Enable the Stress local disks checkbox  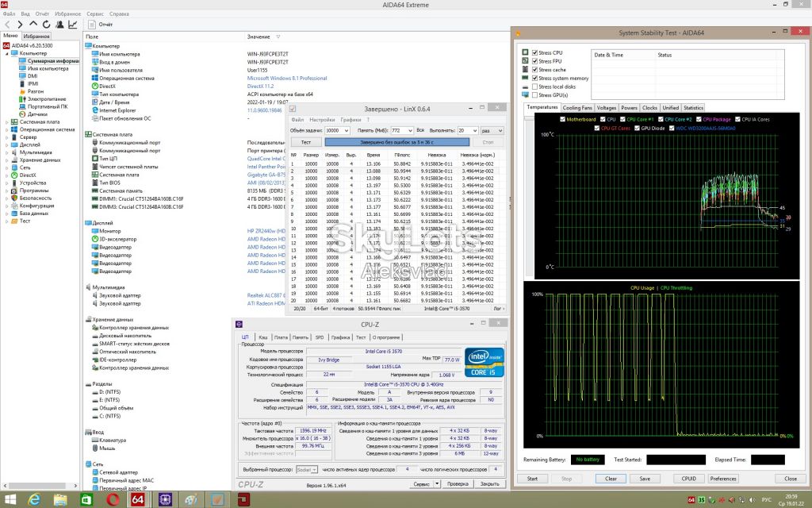pyautogui.click(x=535, y=87)
